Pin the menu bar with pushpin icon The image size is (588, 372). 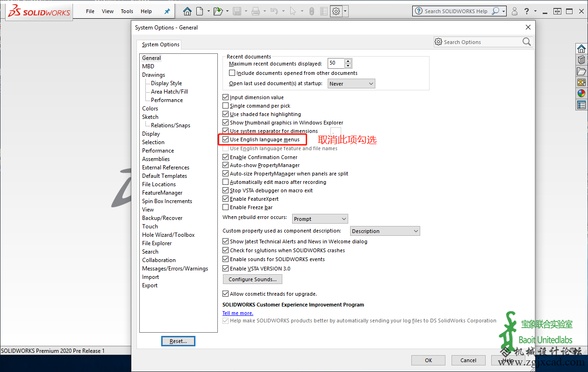click(167, 11)
